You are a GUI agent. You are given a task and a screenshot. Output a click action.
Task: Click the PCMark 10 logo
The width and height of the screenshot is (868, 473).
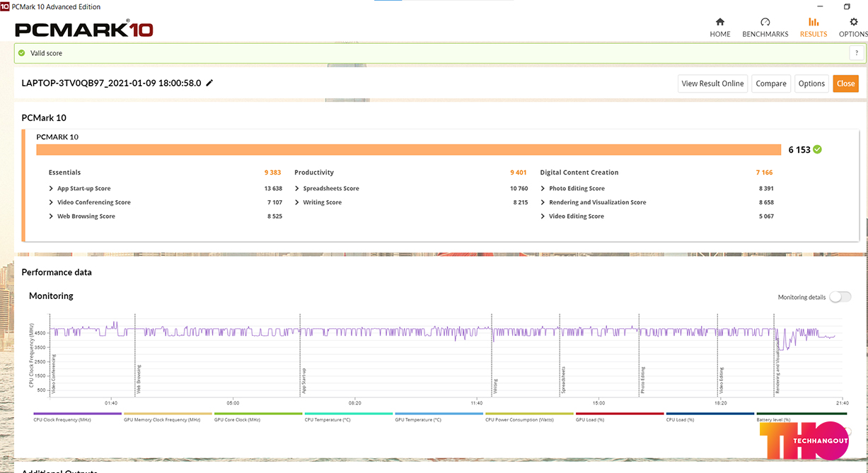pos(84,30)
